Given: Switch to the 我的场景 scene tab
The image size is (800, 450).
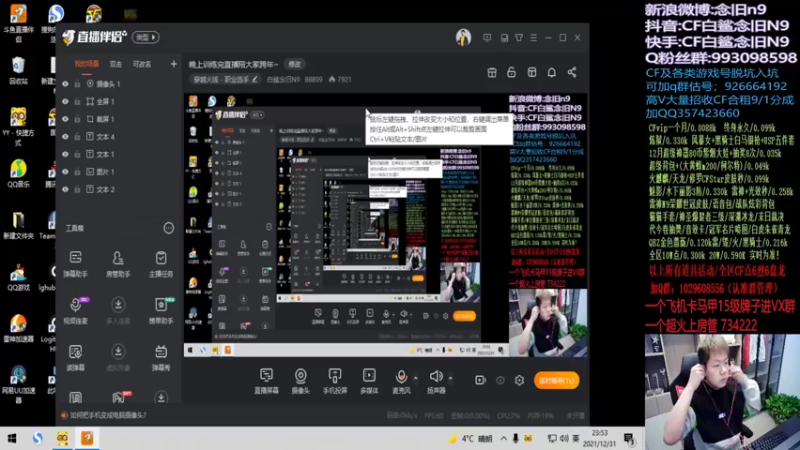Looking at the screenshot, I should coord(87,64).
